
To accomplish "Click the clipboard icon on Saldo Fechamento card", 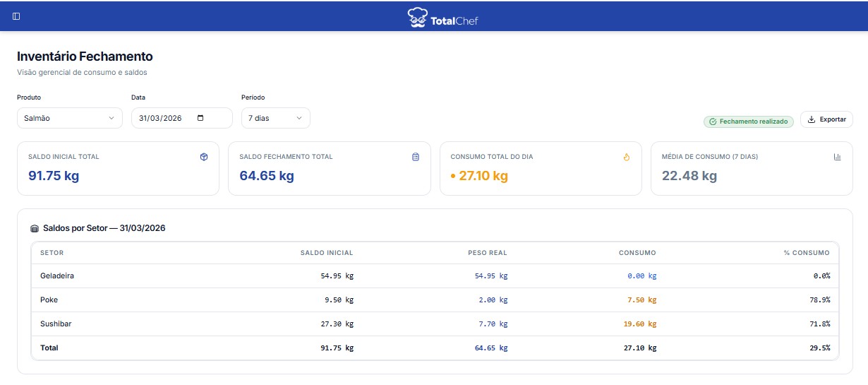I will pos(416,157).
